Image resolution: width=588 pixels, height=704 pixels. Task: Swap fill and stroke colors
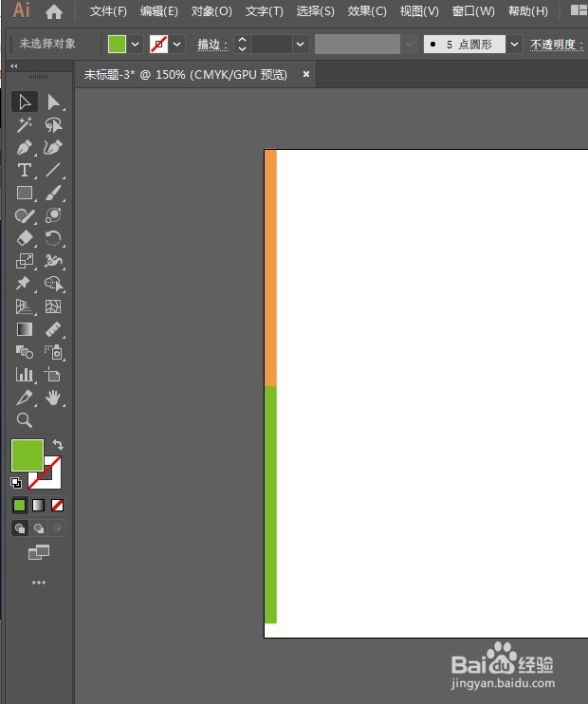tap(58, 445)
